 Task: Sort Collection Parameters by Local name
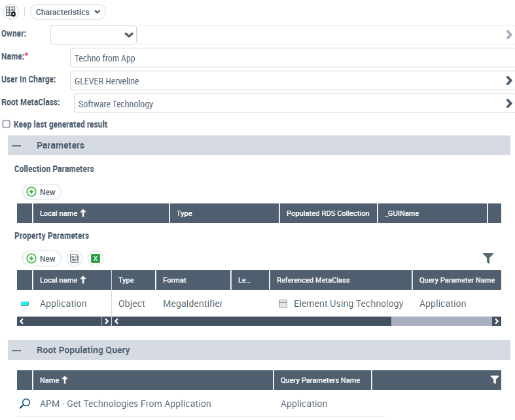tap(63, 213)
